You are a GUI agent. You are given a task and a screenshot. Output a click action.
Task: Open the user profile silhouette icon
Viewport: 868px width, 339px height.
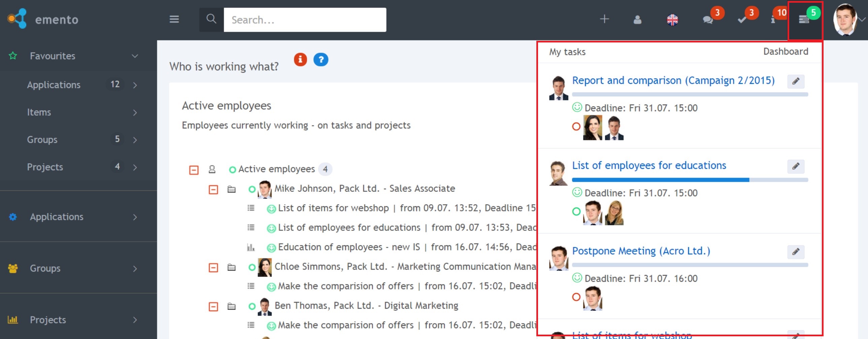pos(637,20)
